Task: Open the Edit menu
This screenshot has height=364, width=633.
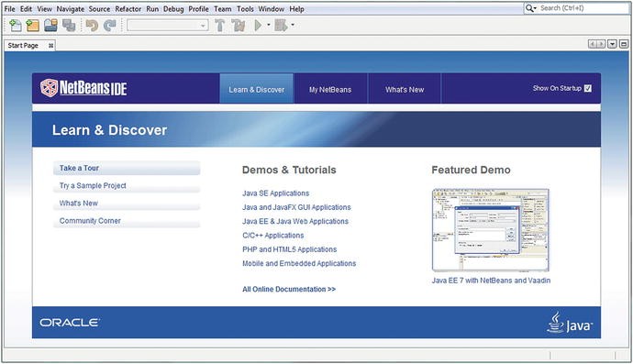Action: (x=27, y=9)
